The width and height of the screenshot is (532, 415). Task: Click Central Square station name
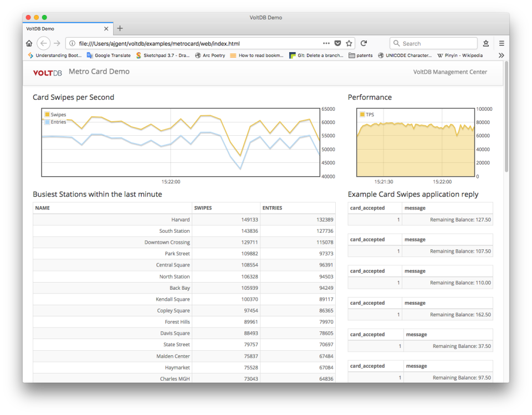pyautogui.click(x=173, y=265)
